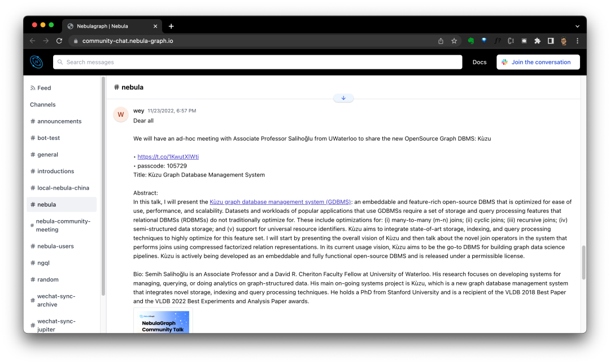Click the username wey

click(138, 111)
